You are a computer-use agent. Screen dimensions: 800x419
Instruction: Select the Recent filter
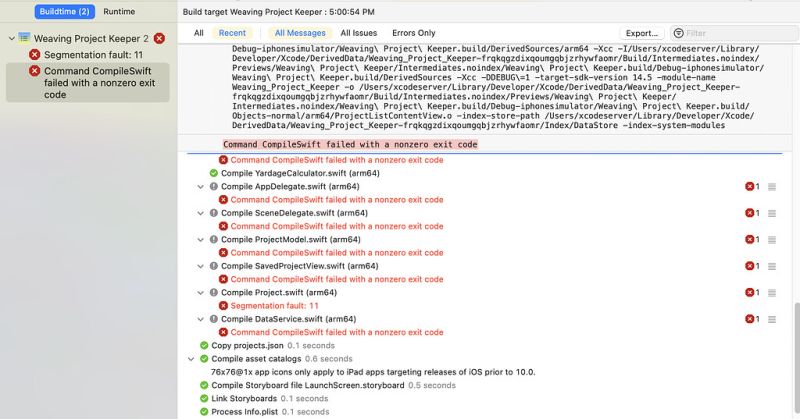[x=232, y=33]
